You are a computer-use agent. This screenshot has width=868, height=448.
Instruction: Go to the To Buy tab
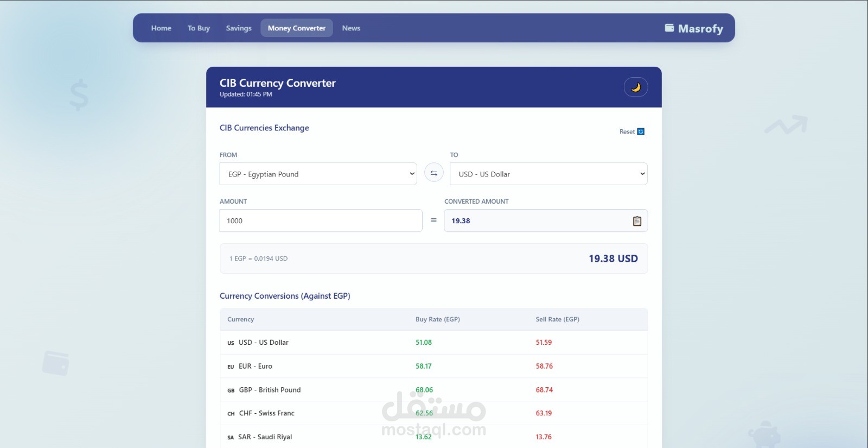(x=199, y=28)
